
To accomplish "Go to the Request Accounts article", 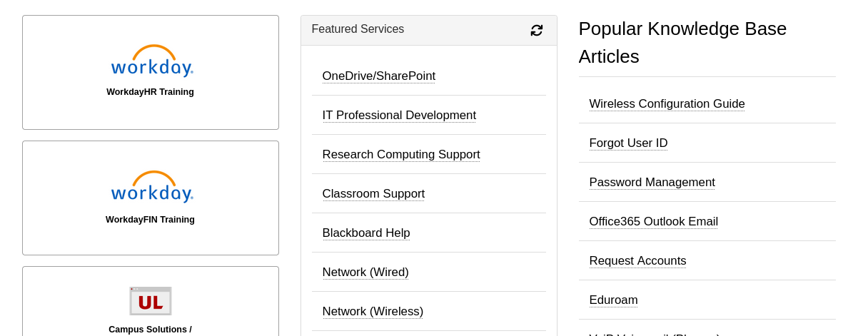I will click(x=637, y=261).
